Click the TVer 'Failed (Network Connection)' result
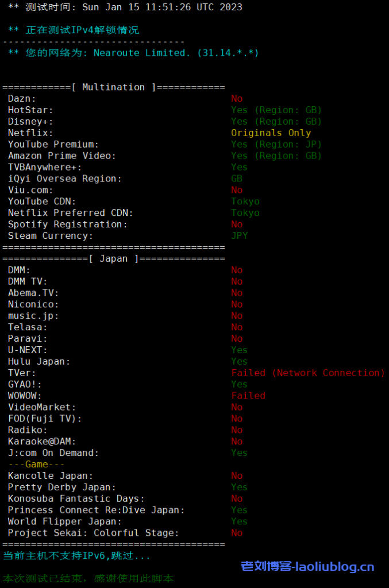 (x=307, y=373)
